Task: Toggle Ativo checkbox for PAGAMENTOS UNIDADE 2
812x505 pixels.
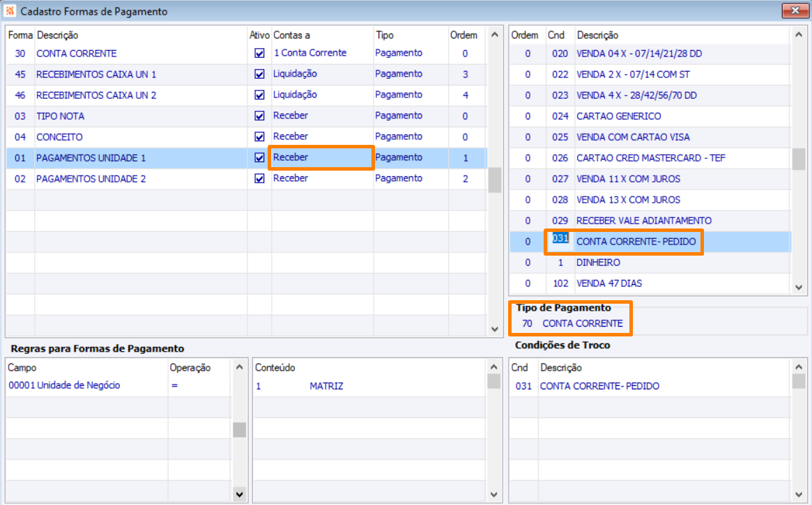Action: click(x=259, y=178)
